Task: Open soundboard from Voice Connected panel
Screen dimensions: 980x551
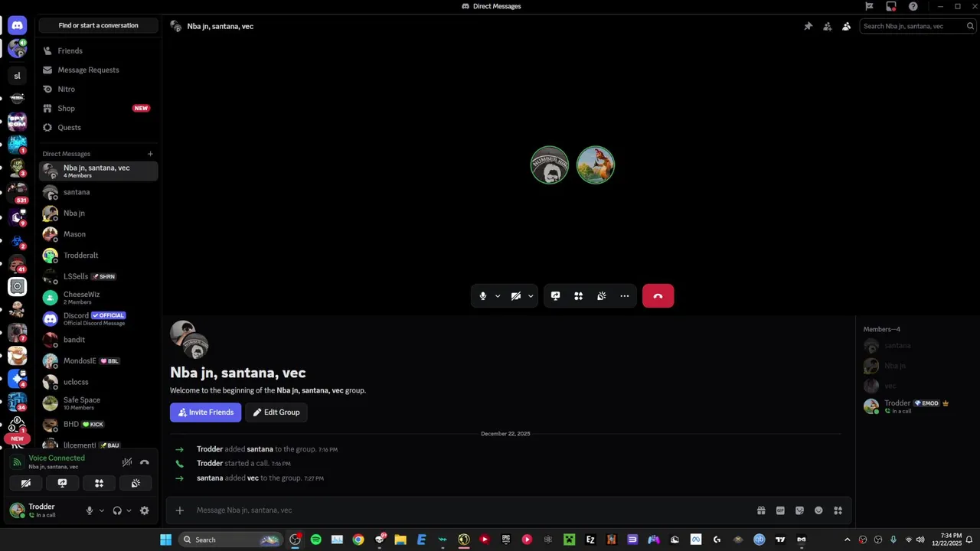Action: click(x=136, y=483)
